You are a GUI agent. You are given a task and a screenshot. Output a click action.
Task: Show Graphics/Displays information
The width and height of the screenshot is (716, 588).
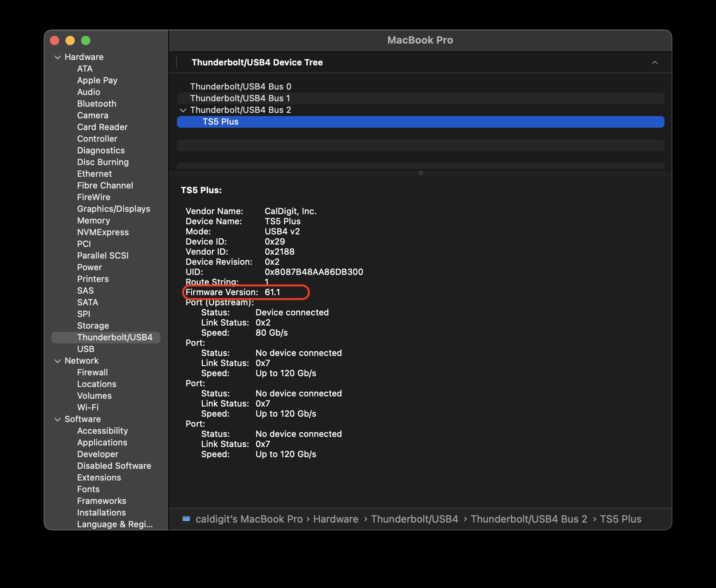pyautogui.click(x=113, y=209)
